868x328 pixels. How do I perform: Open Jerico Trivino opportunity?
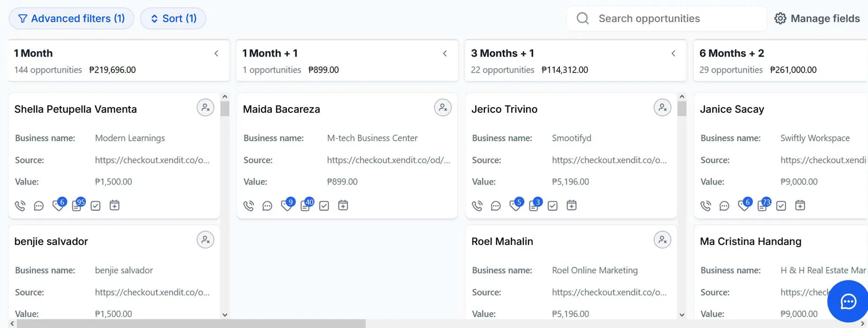click(504, 109)
